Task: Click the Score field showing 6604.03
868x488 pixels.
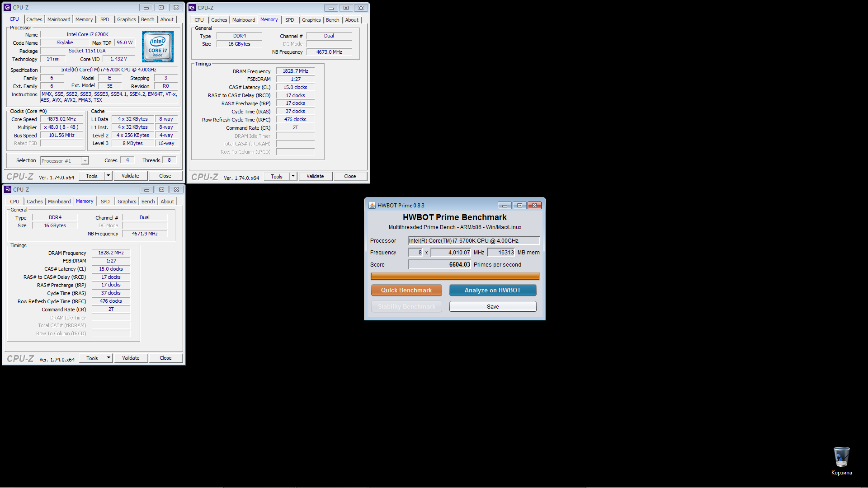Action: [x=439, y=265]
